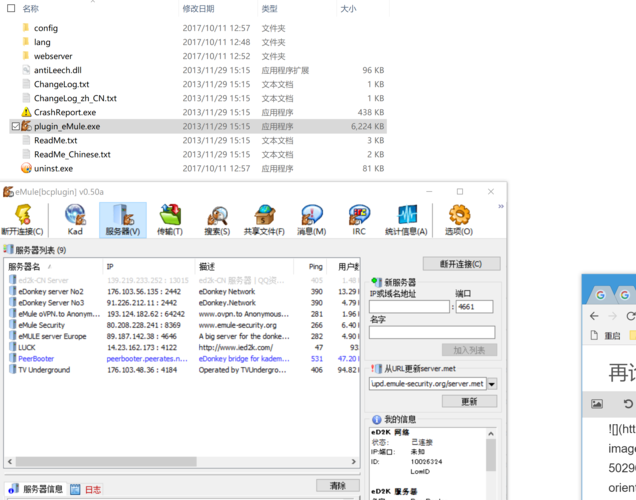Select the second Google browser tab

click(625, 295)
